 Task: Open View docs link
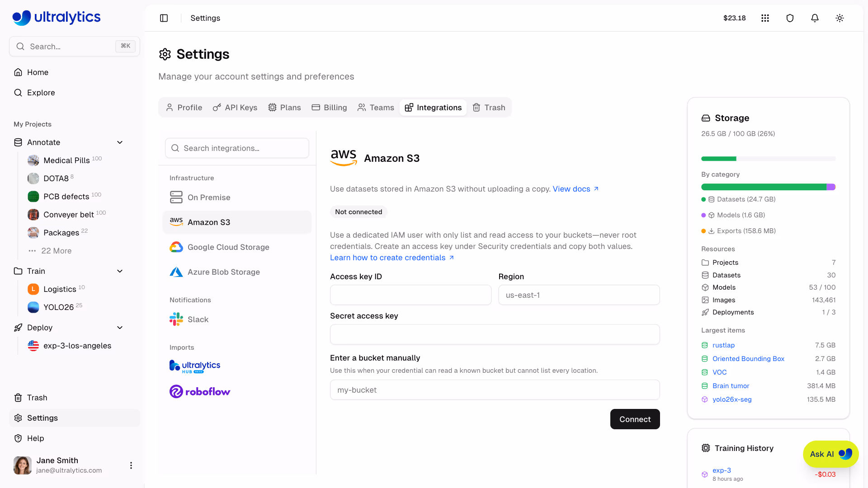tap(576, 189)
